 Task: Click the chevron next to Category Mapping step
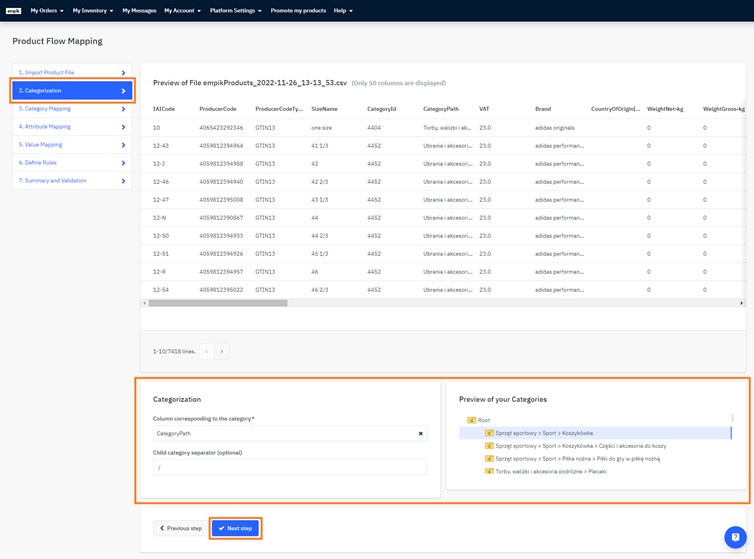point(123,109)
